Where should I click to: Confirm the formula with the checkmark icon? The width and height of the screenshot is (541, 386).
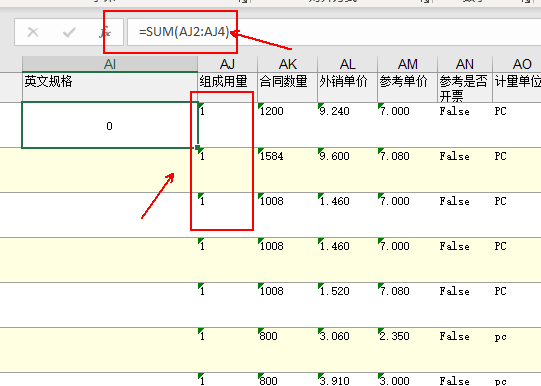coord(69,32)
